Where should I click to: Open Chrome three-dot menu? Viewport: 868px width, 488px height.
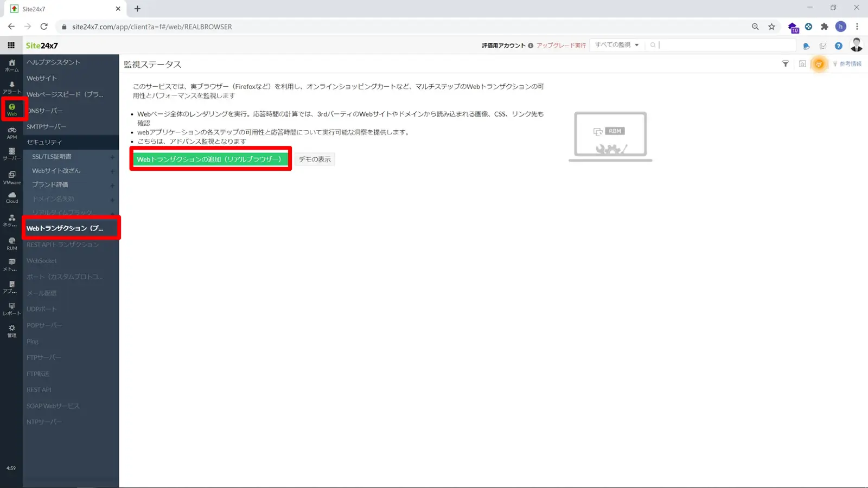tap(857, 27)
